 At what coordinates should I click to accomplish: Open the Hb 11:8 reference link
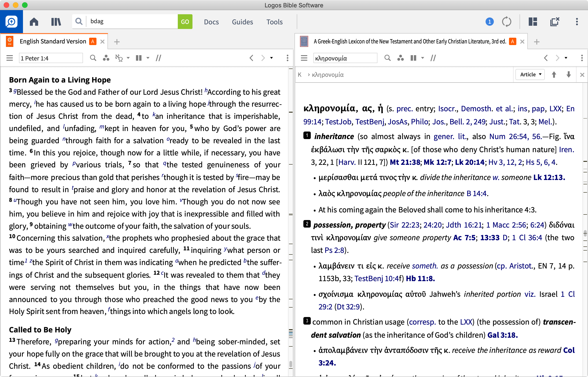(x=420, y=279)
